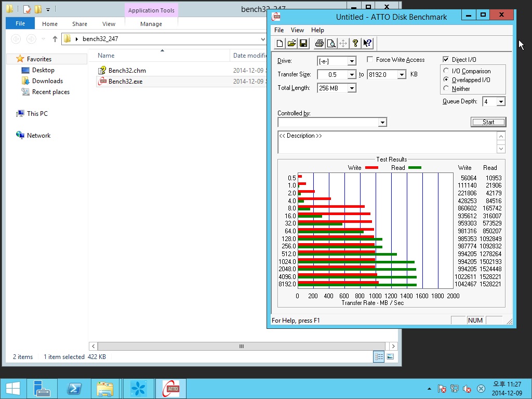Image resolution: width=532 pixels, height=399 pixels.
Task: Open the quick access toolbar customize dropdown
Action: (x=48, y=9)
